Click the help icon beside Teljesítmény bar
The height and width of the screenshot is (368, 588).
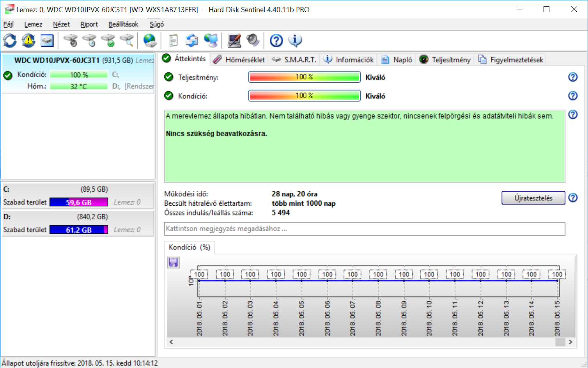click(573, 77)
